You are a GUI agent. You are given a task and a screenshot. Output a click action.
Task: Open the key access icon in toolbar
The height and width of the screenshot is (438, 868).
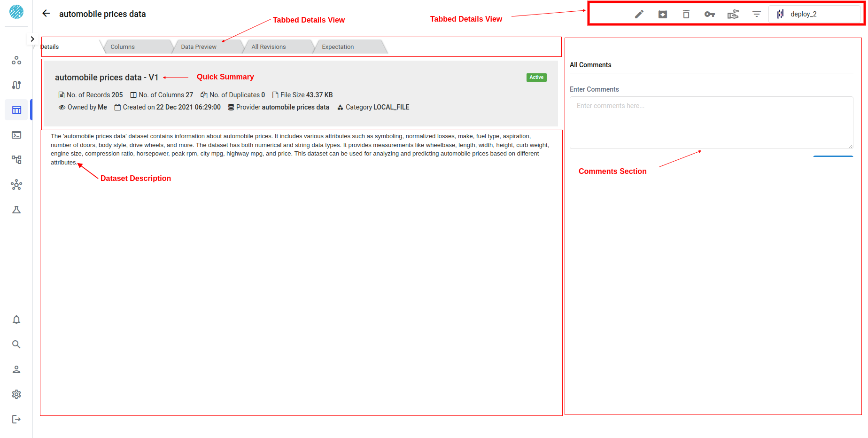click(710, 14)
